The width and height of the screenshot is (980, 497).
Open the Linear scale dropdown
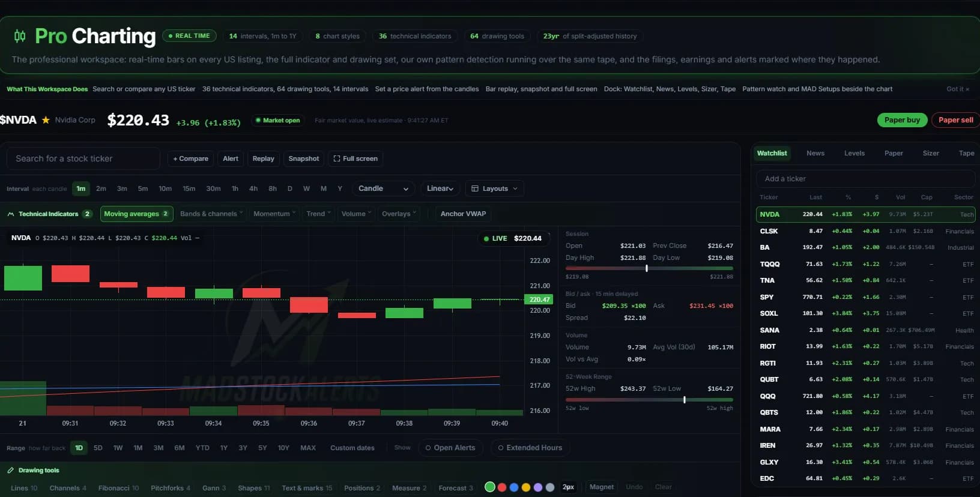440,188
